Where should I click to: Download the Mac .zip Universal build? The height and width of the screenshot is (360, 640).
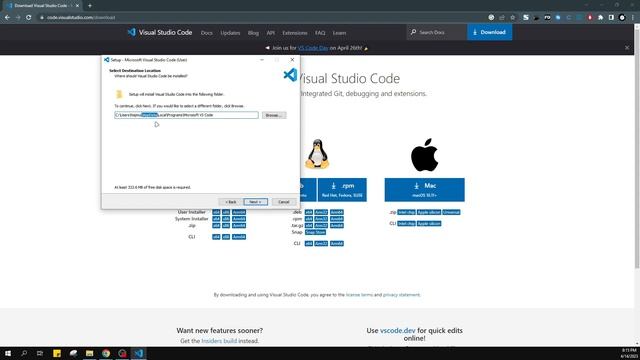tap(451, 212)
